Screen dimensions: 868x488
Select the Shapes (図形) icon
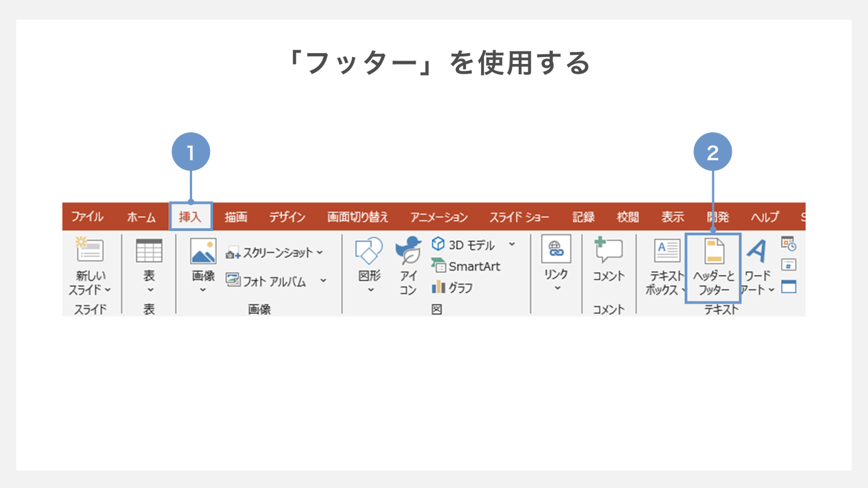point(369,251)
